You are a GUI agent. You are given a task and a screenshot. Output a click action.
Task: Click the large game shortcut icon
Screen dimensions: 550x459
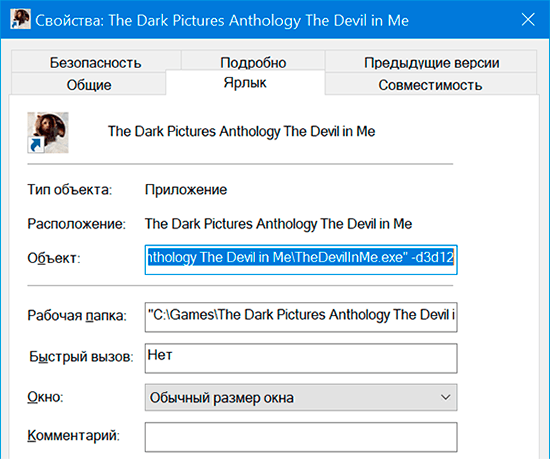(48, 133)
